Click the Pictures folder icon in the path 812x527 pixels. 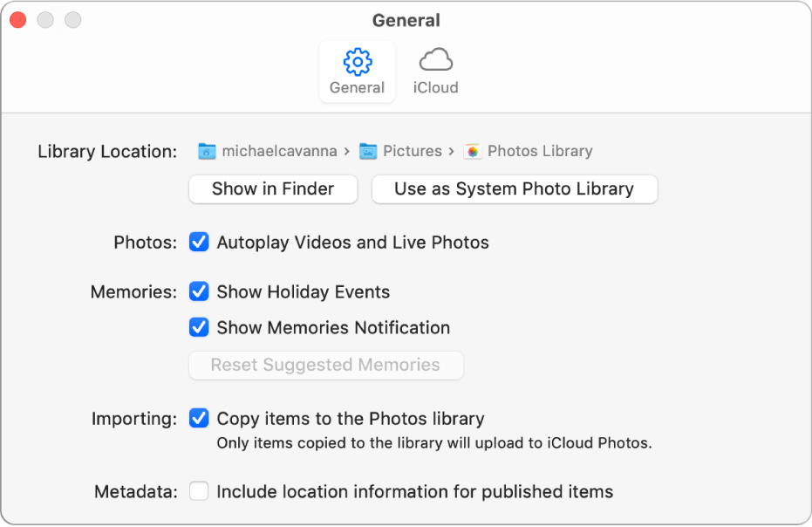pos(370,150)
